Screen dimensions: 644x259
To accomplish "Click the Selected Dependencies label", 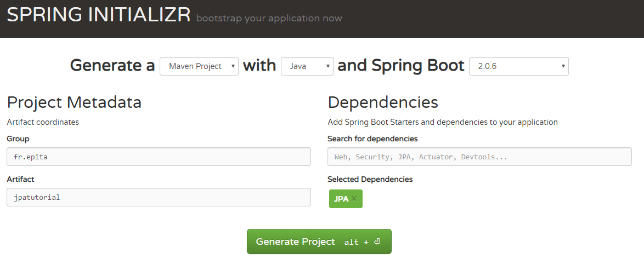I will pyautogui.click(x=370, y=179).
